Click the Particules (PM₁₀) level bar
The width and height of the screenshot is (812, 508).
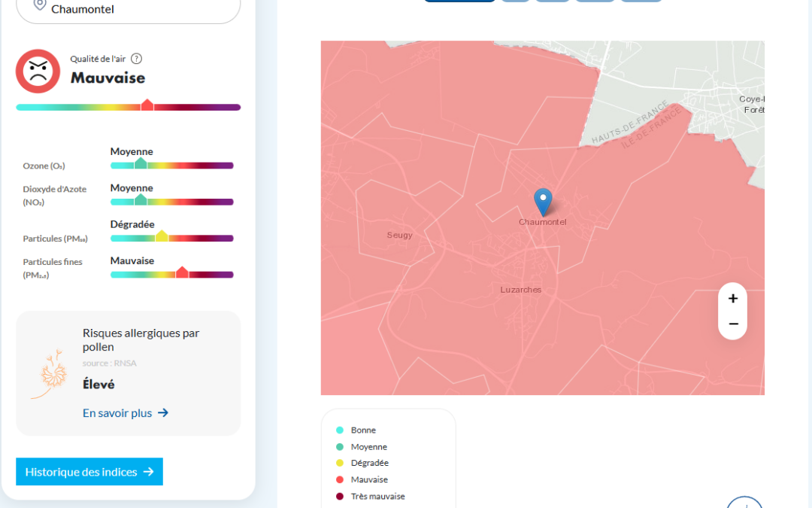pyautogui.click(x=172, y=238)
